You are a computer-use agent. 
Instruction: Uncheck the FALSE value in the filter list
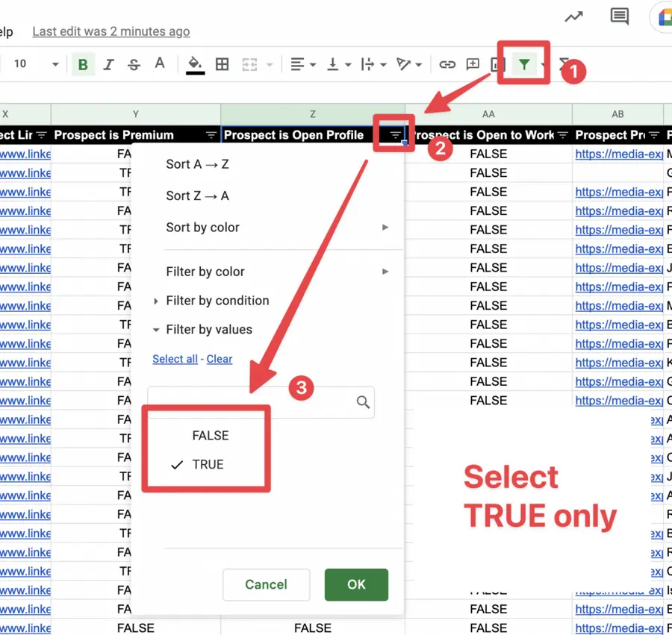[210, 436]
